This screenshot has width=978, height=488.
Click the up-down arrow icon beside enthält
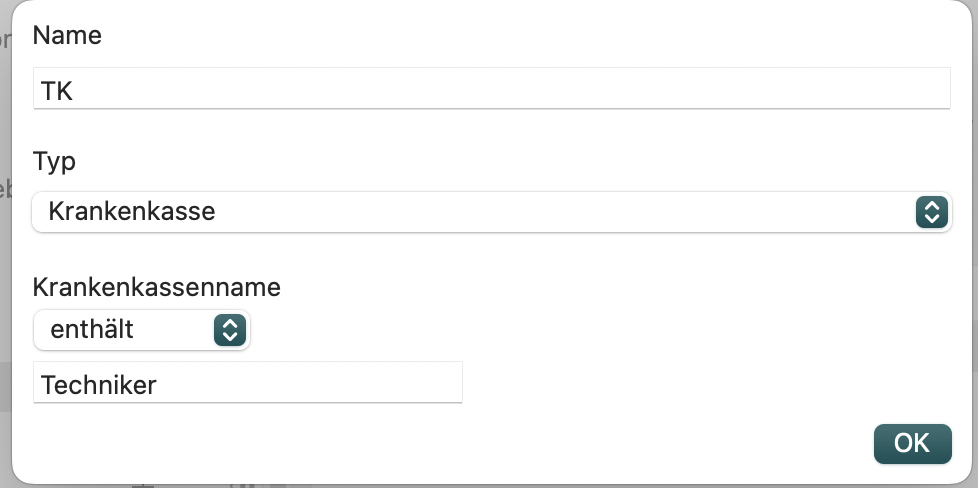point(230,329)
